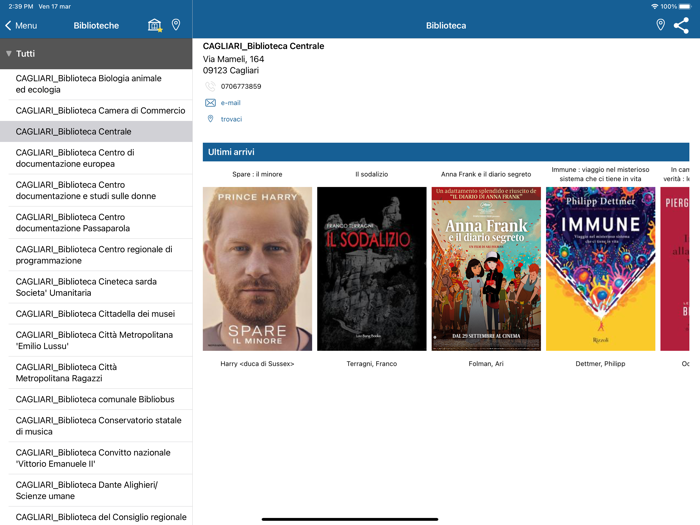Select Convitto nazionale 'Vittorio Emanuele II'
Viewport: 700px width, 525px height.
[x=96, y=458]
